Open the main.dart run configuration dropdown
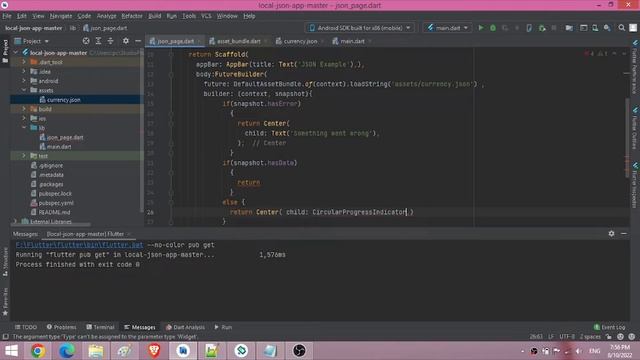The image size is (640, 360). [x=448, y=28]
